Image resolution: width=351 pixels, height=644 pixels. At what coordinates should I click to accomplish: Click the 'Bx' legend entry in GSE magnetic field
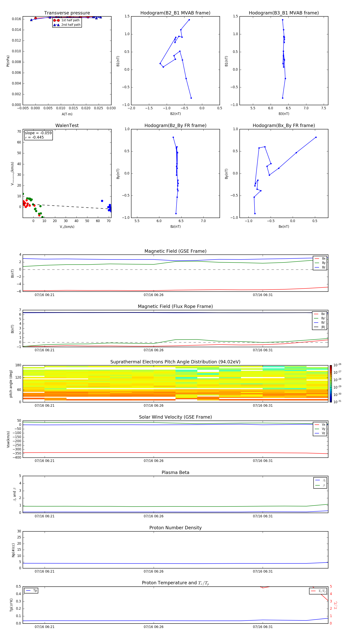(320, 259)
